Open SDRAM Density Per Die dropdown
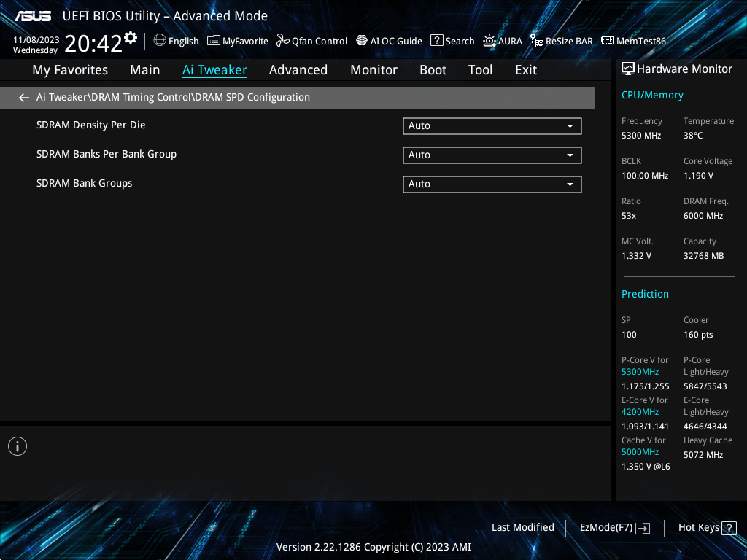 click(x=492, y=126)
